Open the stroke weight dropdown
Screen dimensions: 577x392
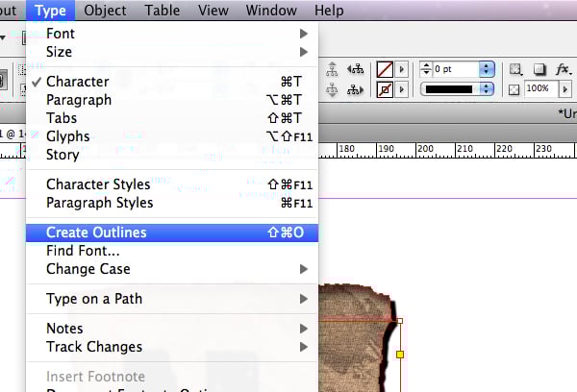[x=487, y=69]
